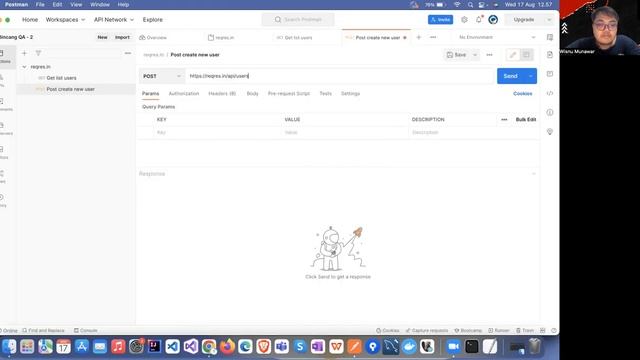Open user avatar profile menu
This screenshot has width=640, height=360.
tap(493, 20)
